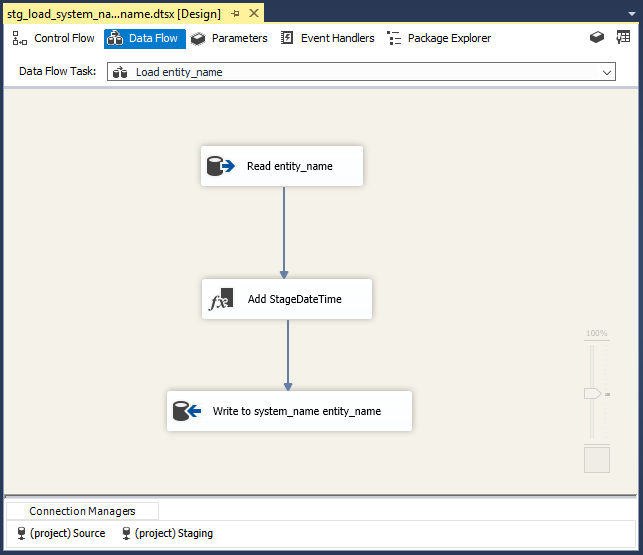Pin the document tab
The width and height of the screenshot is (643, 555).
tap(235, 14)
